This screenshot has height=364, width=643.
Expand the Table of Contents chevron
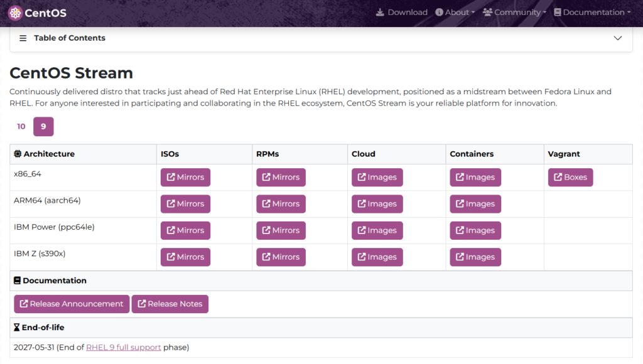pos(618,38)
